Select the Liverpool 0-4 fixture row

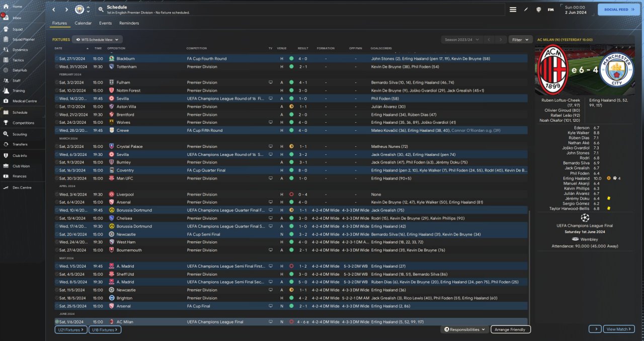pyautogui.click(x=291, y=194)
